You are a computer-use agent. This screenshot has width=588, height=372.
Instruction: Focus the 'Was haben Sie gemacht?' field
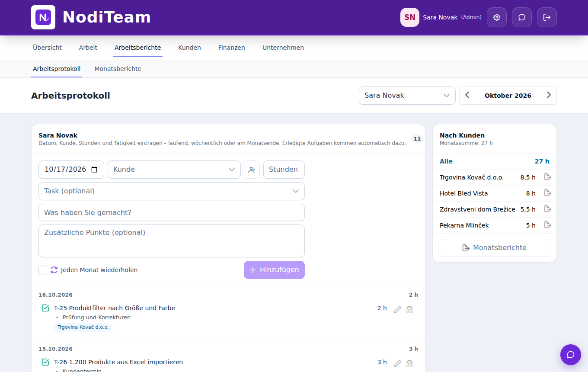172,213
